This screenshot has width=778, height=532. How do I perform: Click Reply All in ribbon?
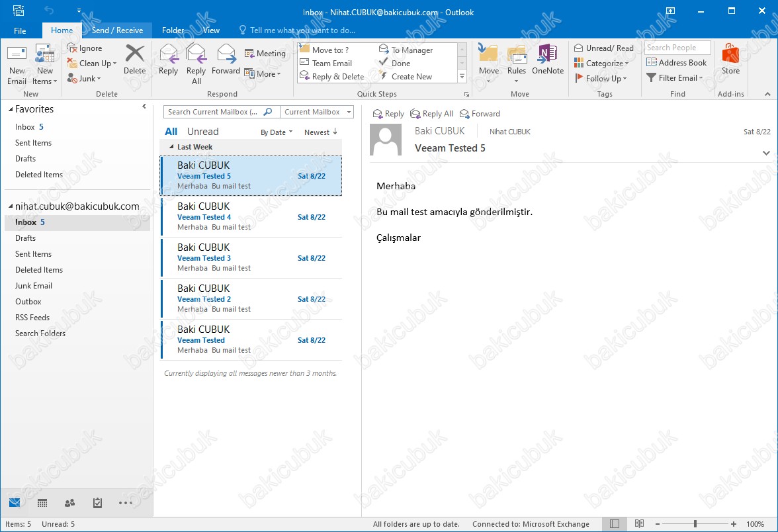196,65
